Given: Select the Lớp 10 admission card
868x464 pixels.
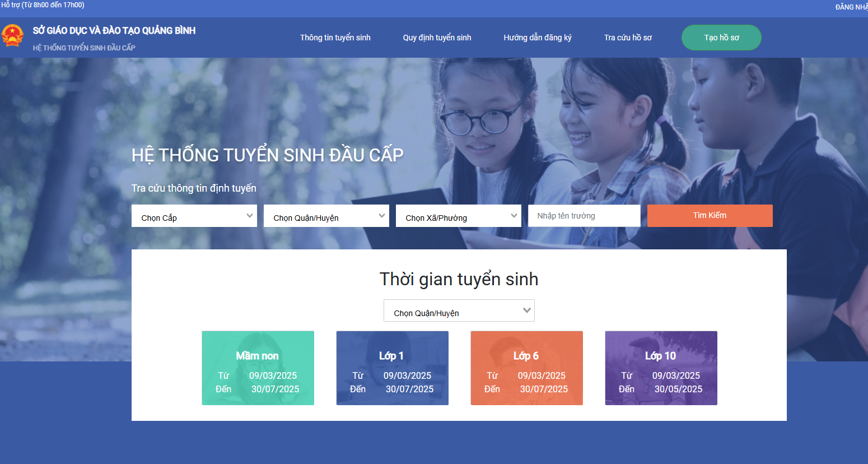Looking at the screenshot, I should tap(661, 368).
